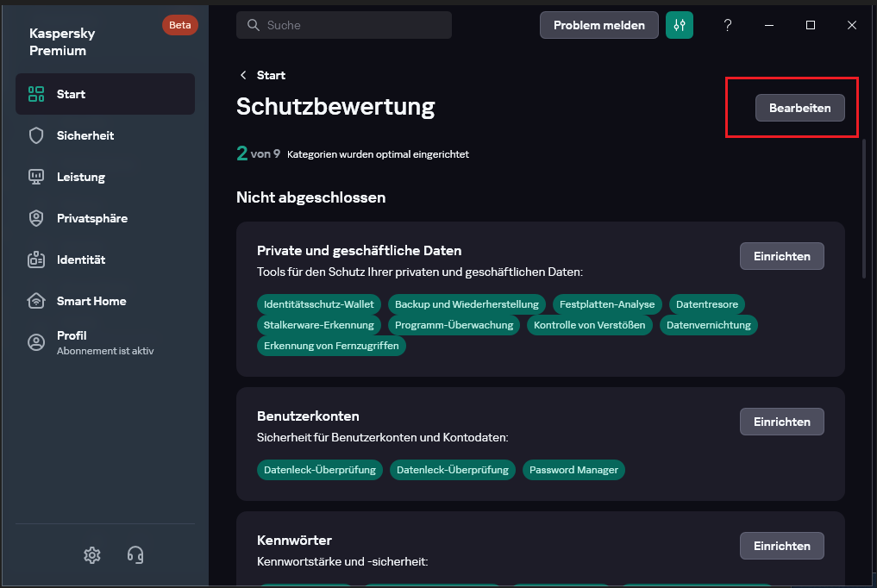Go to the Leistung section

click(x=105, y=177)
